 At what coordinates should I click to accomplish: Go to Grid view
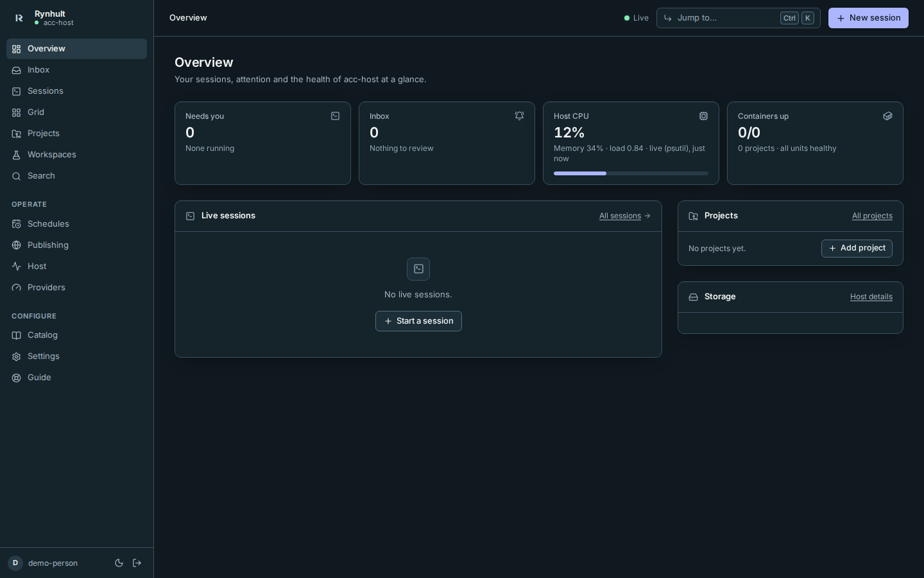(76, 112)
